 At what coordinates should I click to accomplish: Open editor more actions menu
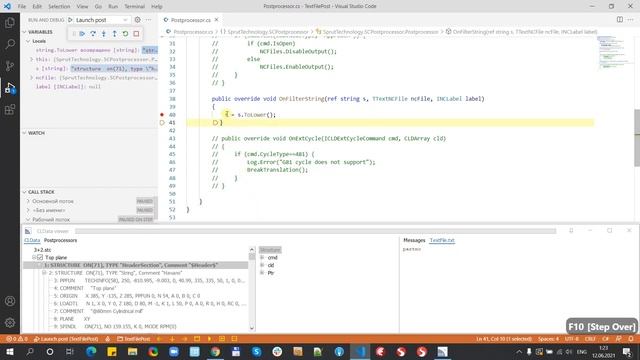pos(631,20)
